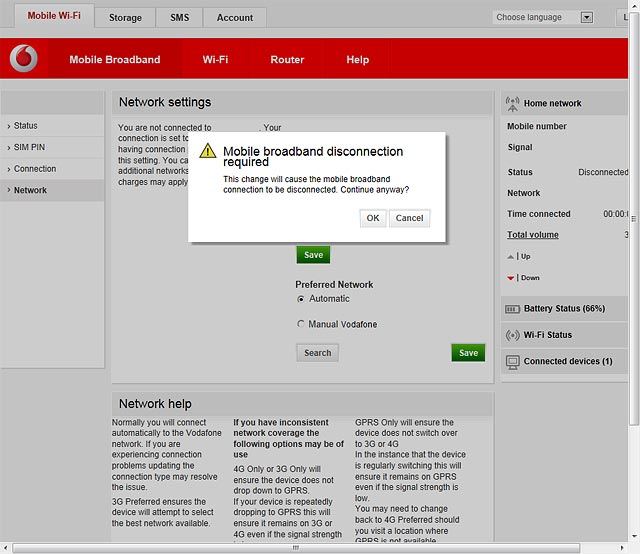Click Save beside the Search button
The height and width of the screenshot is (554, 640).
[468, 353]
